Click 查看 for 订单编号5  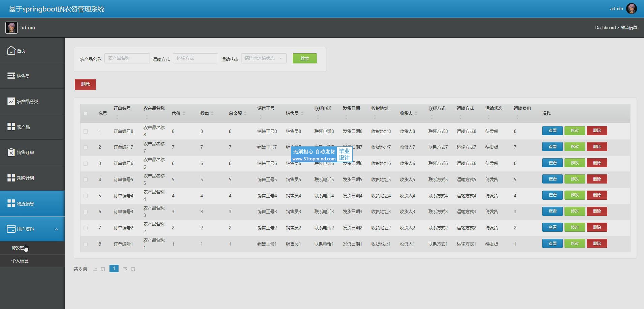552,179
